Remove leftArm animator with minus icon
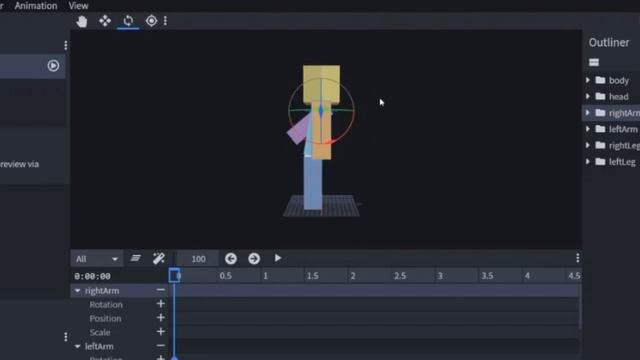The height and width of the screenshot is (360, 640). click(x=160, y=346)
